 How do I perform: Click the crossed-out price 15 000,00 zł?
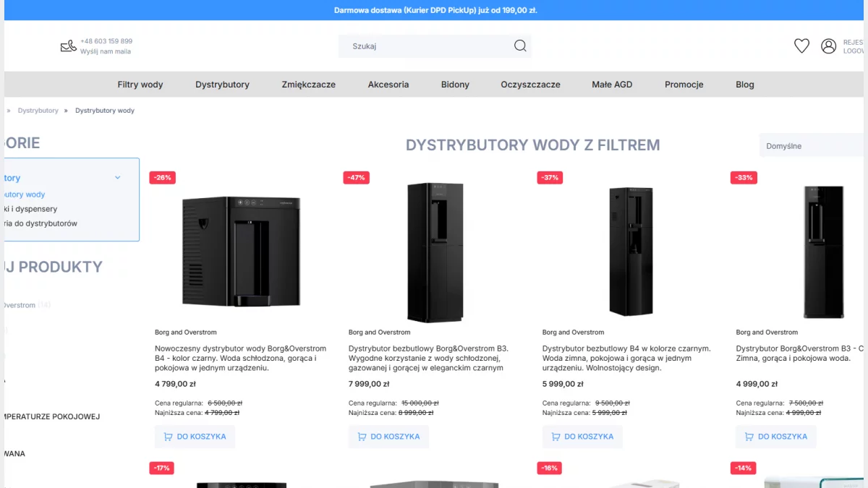coord(420,403)
